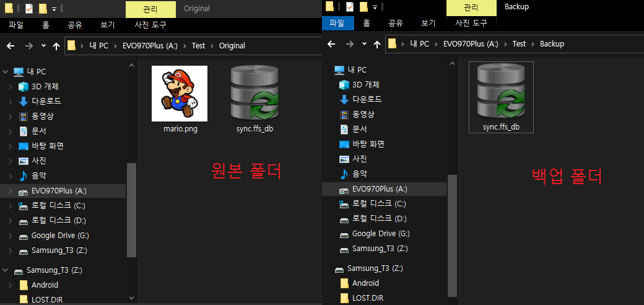The height and width of the screenshot is (305, 644).
Task: Click 동영상 icon in Backup window sidebar
Action: click(x=344, y=115)
